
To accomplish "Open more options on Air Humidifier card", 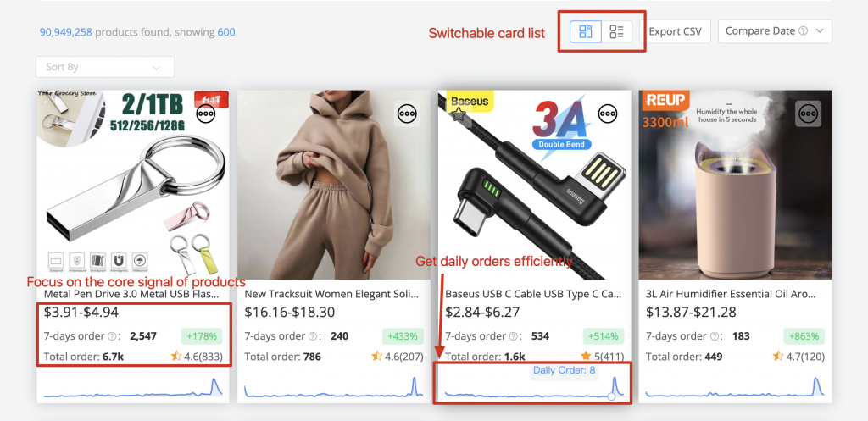I will 808,114.
